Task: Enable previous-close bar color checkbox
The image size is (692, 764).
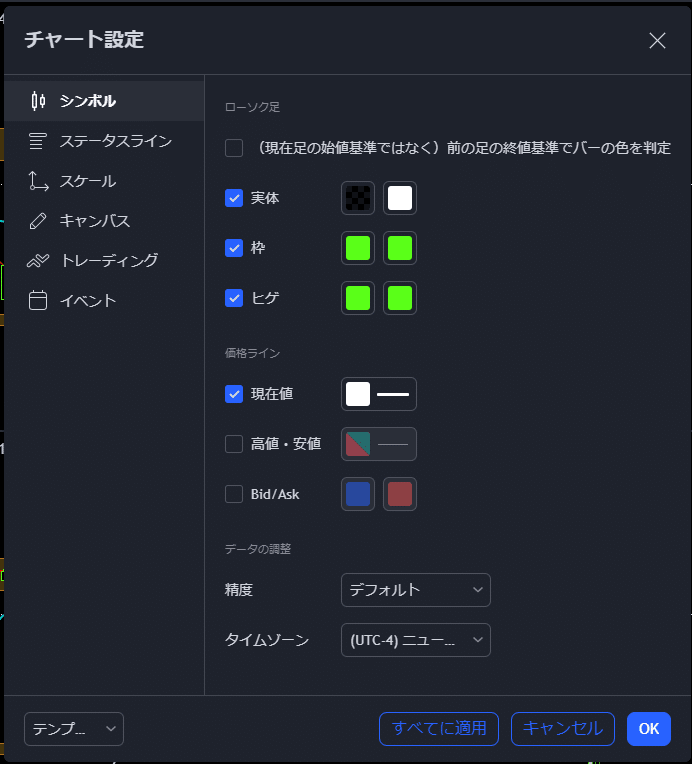Action: click(x=234, y=148)
